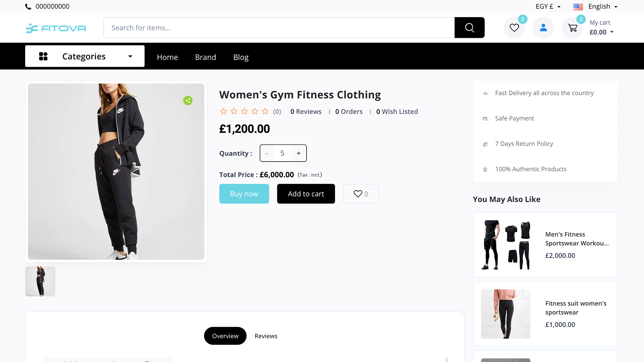
Task: Add product to wishlist with heart button
Action: click(x=361, y=194)
